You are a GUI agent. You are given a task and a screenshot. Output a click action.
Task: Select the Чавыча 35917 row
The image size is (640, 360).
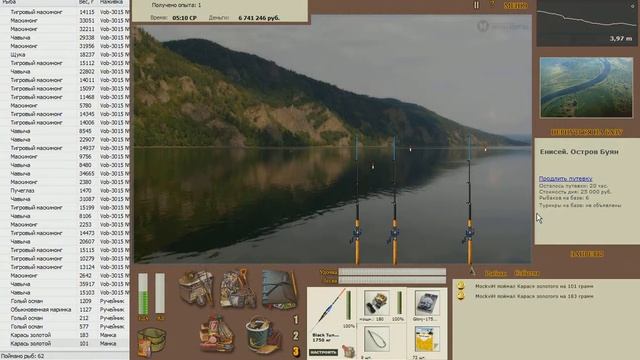click(x=64, y=284)
